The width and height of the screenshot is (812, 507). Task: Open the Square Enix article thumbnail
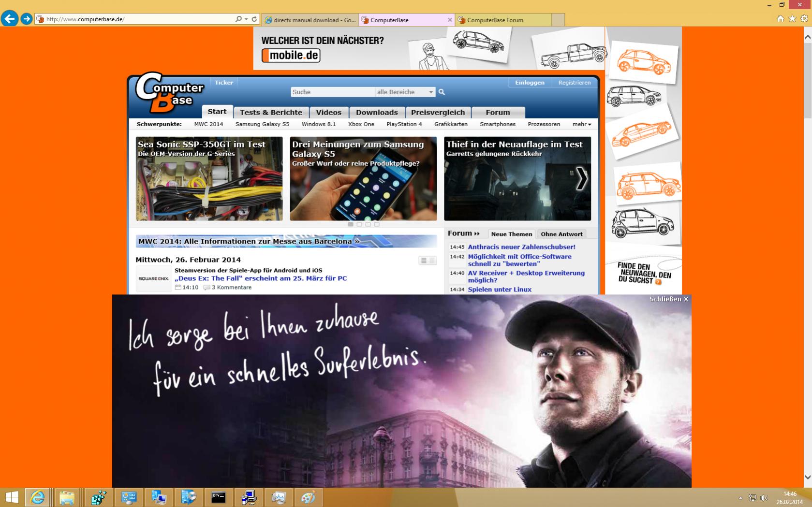point(154,279)
